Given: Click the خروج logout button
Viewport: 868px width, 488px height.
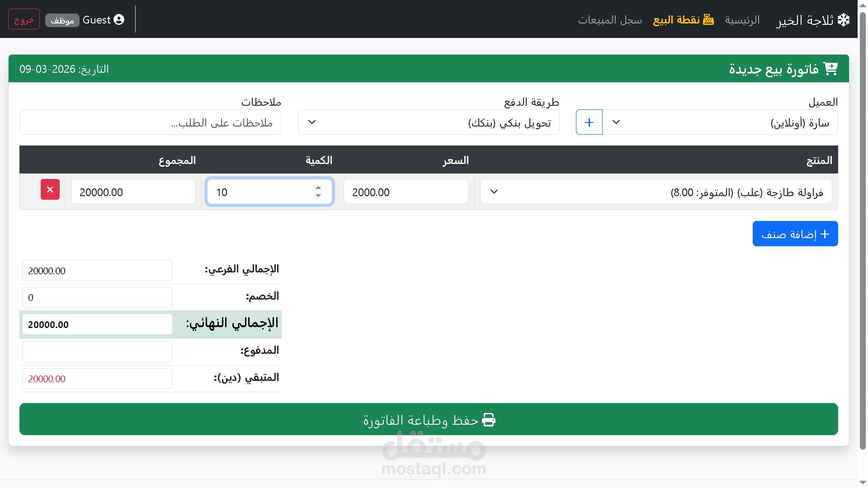Looking at the screenshot, I should point(24,19).
